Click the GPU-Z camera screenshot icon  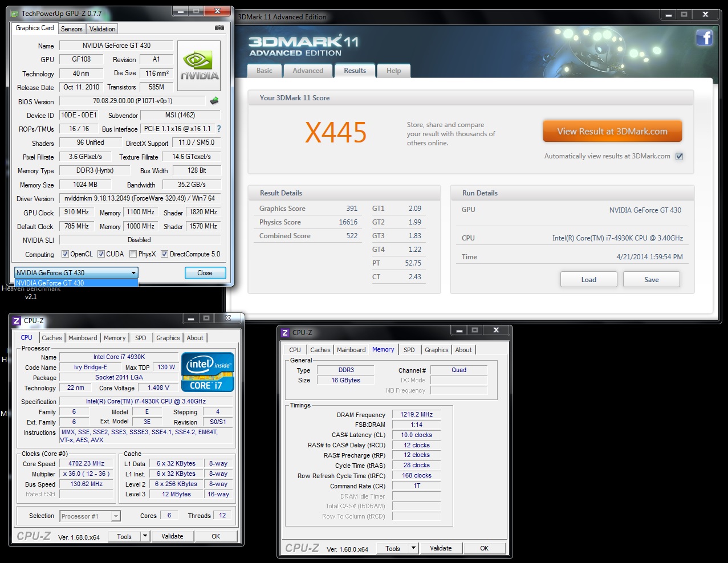[219, 28]
